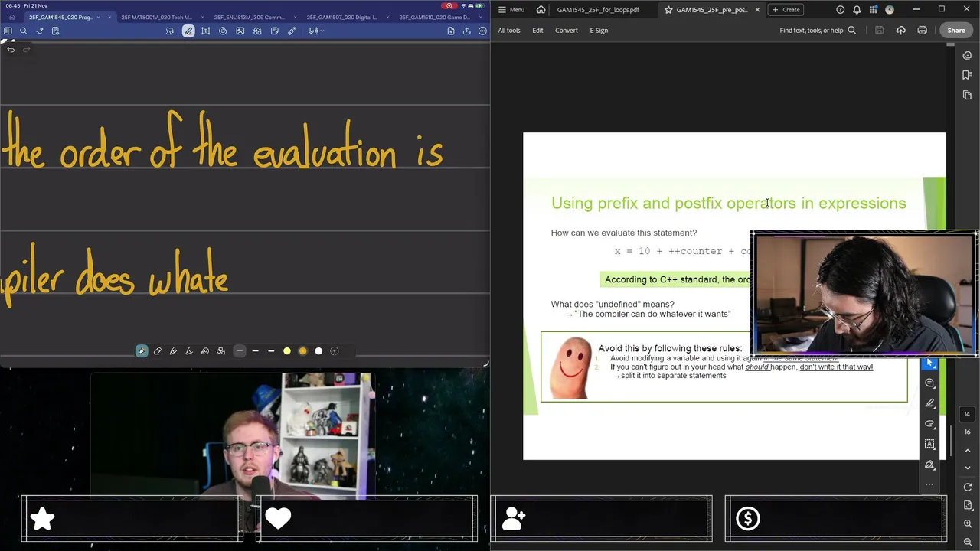This screenshot has height=551, width=980.
Task: Open the E-Sign menu in Acrobat
Action: tap(599, 31)
